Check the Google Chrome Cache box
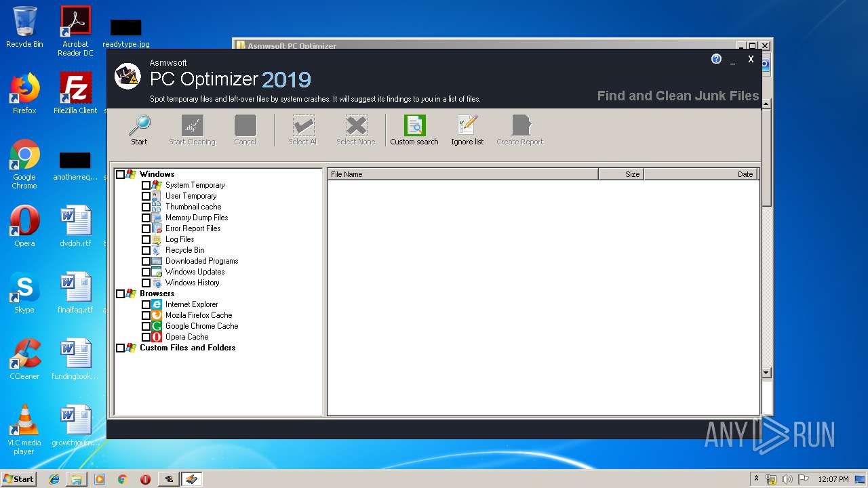Image resolution: width=868 pixels, height=488 pixels. click(146, 326)
